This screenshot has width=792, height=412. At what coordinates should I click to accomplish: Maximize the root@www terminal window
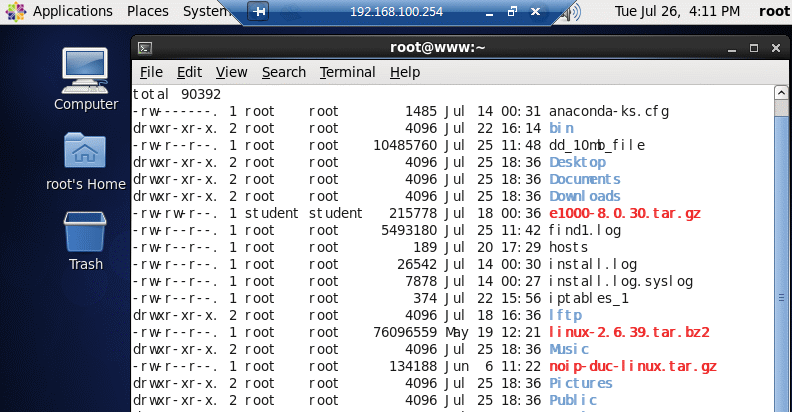tap(755, 47)
